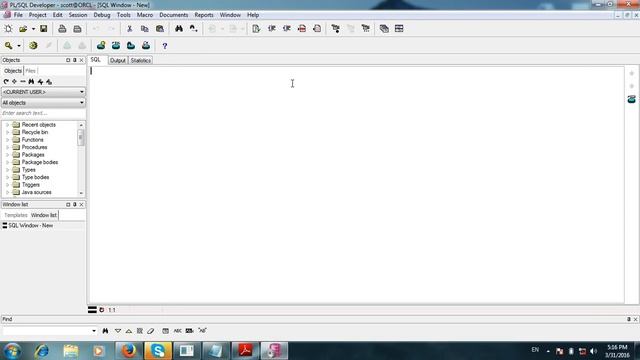Open the Macro menu
Image resolution: width=640 pixels, height=360 pixels.
pyautogui.click(x=145, y=15)
